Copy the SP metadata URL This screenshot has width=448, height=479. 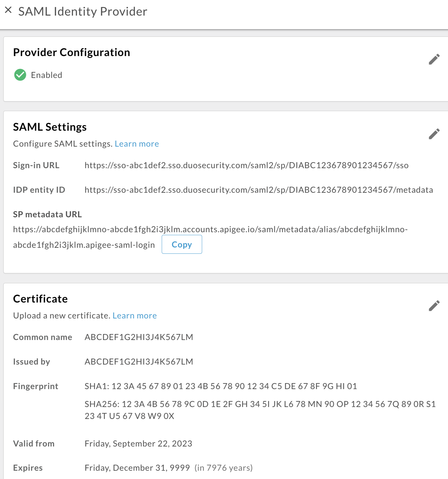(x=182, y=244)
